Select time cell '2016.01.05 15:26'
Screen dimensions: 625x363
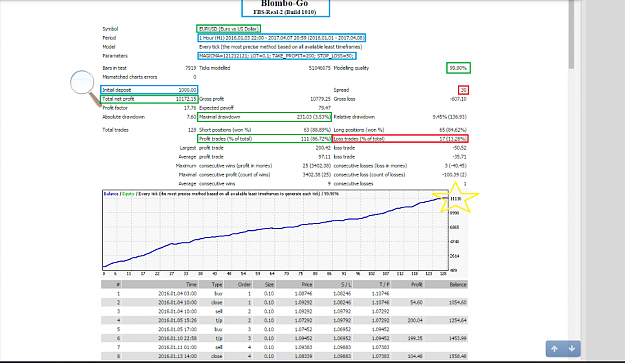coord(177,320)
